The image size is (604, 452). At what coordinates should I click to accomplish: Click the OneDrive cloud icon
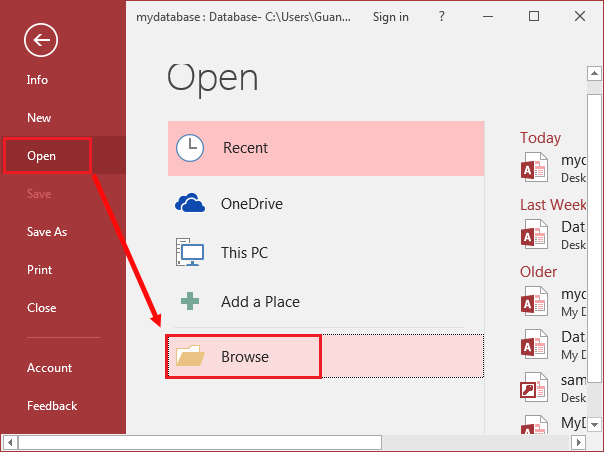pos(190,203)
